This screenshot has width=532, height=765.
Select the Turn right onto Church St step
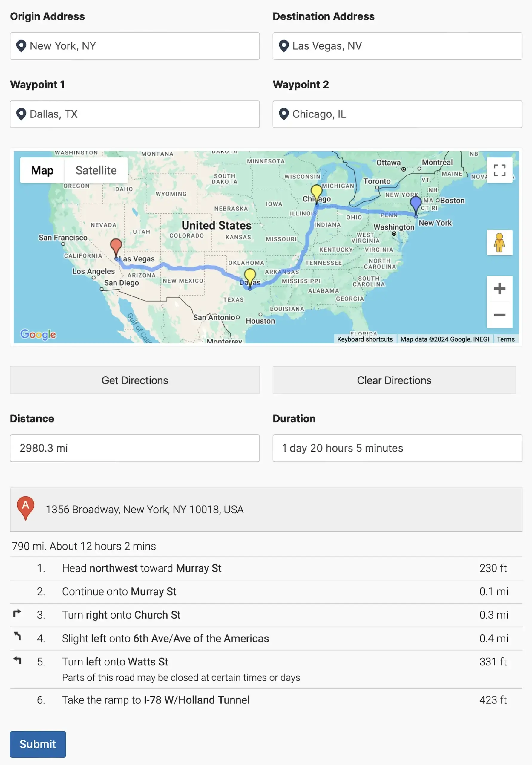coord(121,615)
